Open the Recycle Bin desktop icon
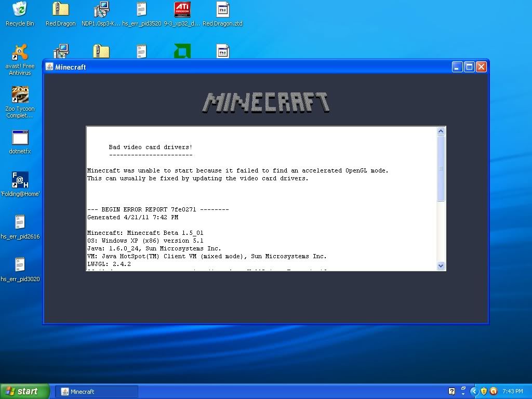The height and width of the screenshot is (399, 532). (20, 14)
